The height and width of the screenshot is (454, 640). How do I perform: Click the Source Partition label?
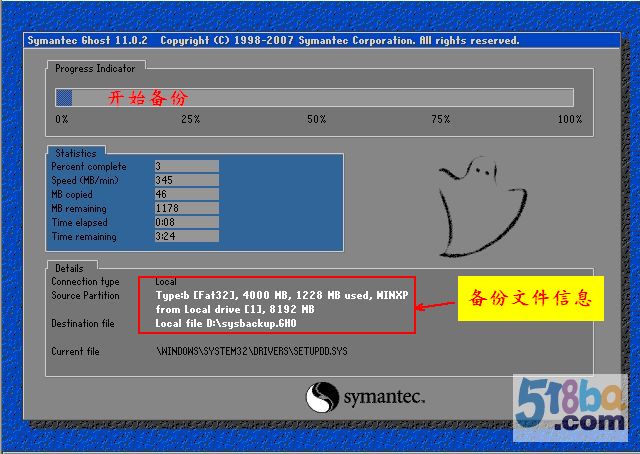click(85, 295)
